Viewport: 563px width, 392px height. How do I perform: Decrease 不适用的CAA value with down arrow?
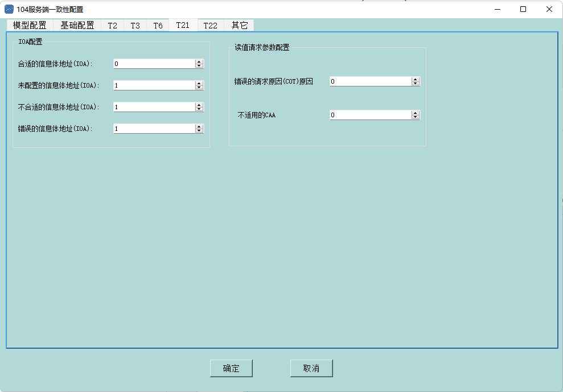(x=416, y=117)
